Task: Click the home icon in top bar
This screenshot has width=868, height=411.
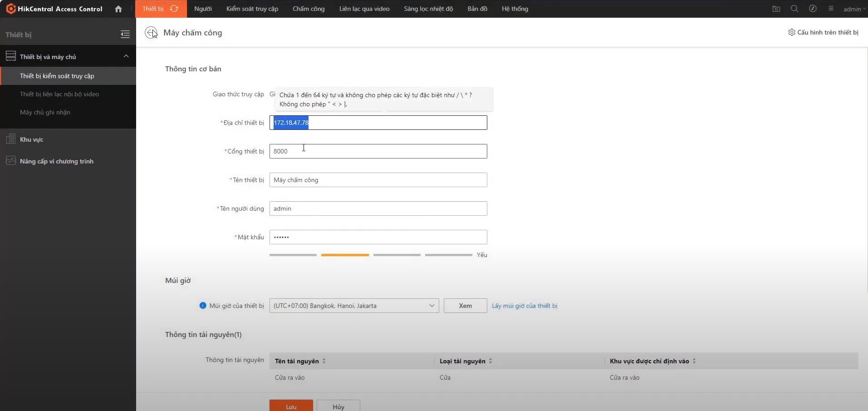Action: (118, 9)
